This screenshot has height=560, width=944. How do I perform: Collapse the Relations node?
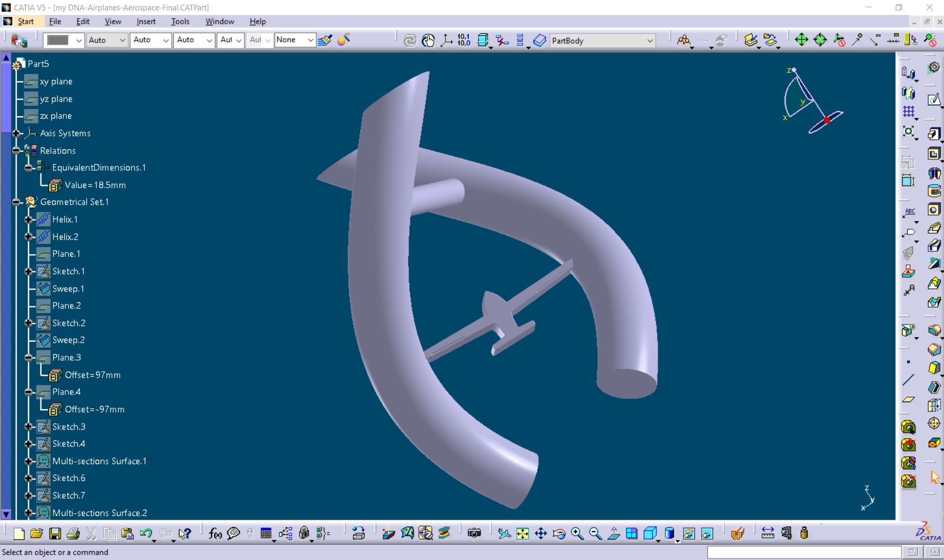[17, 150]
